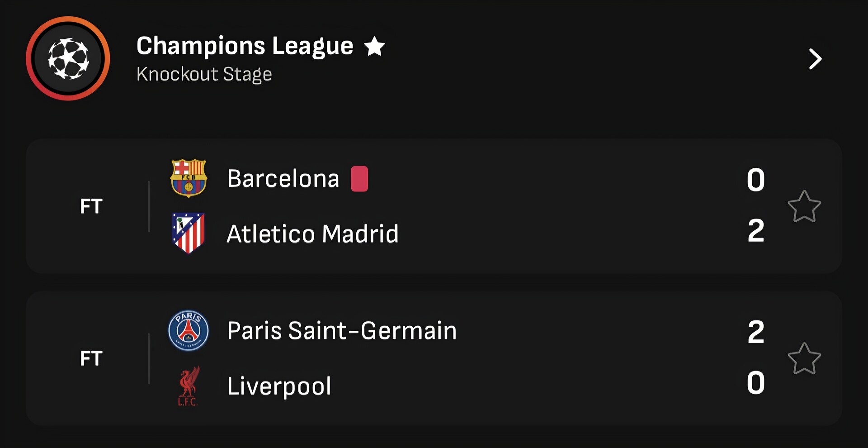Favorite the Paris Saint-Germain vs Liverpool match
This screenshot has height=448, width=868.
pyautogui.click(x=804, y=358)
